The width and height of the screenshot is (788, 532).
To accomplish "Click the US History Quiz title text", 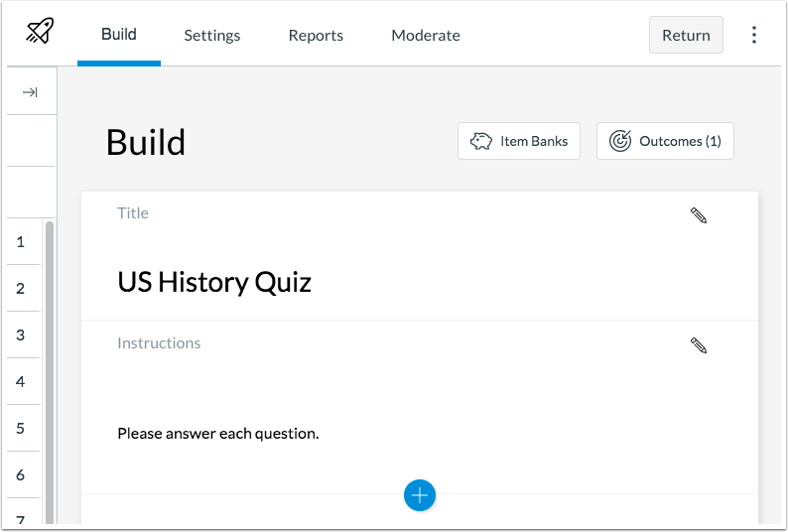I will coord(214,283).
